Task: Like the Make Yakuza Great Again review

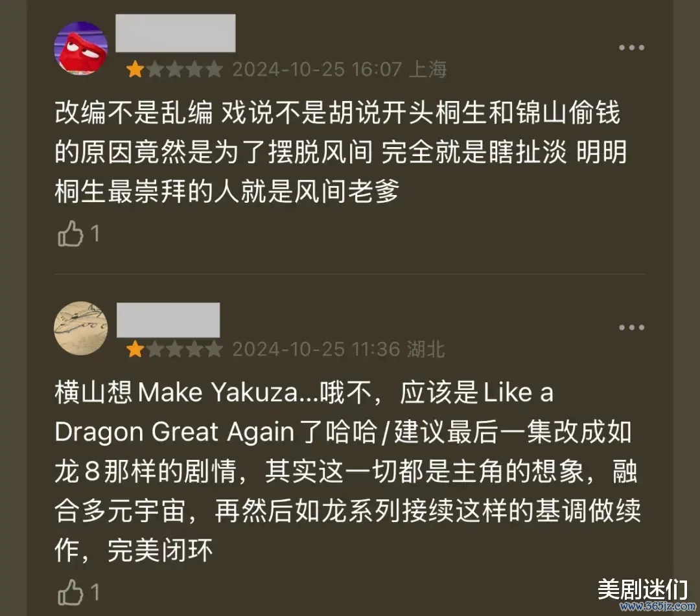Action: click(70, 593)
